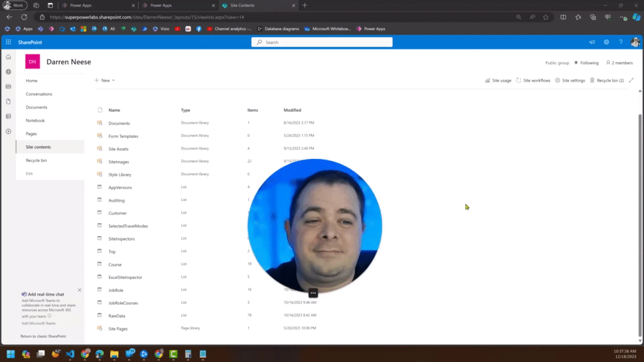Click the DN site logo

point(33,62)
